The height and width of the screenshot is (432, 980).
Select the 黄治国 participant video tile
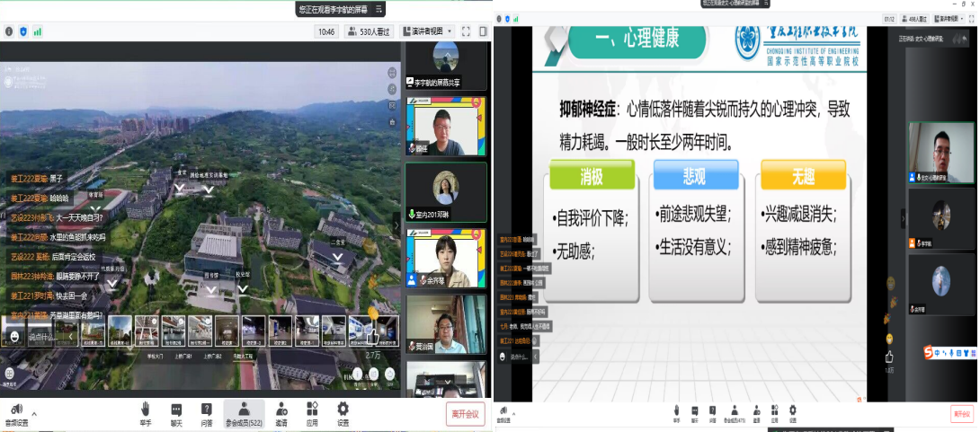446,324
